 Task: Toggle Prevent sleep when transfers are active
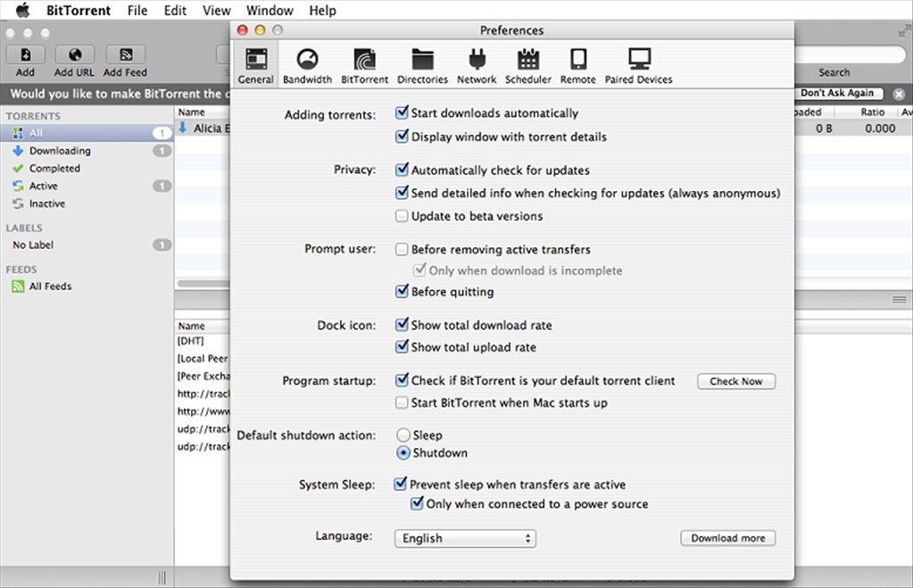(400, 484)
